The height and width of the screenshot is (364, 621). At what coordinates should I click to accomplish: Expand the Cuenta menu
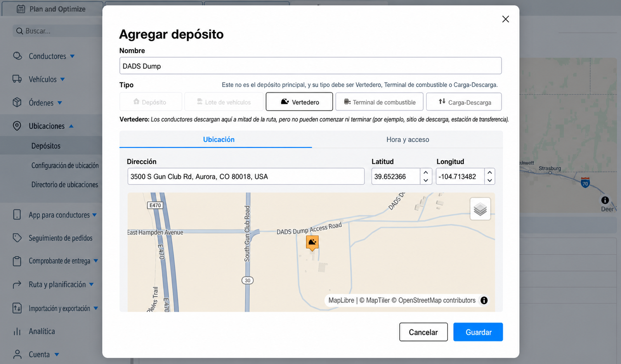click(57, 354)
